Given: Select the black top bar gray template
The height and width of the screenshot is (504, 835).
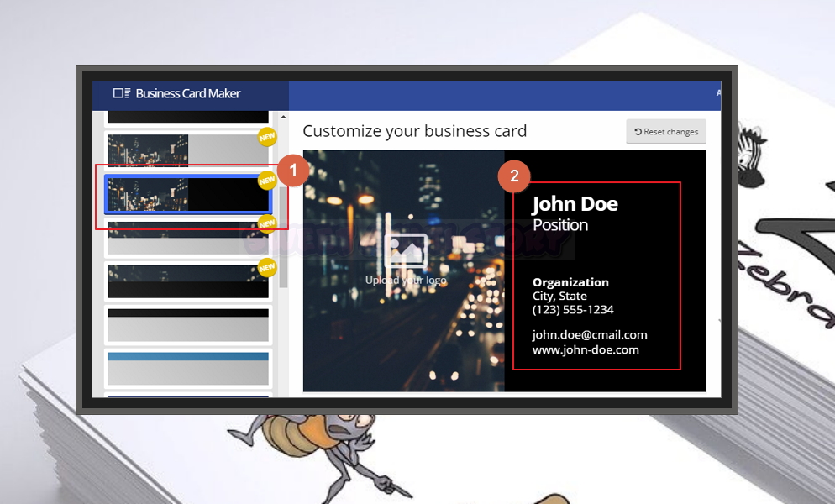Looking at the screenshot, I should [188, 325].
